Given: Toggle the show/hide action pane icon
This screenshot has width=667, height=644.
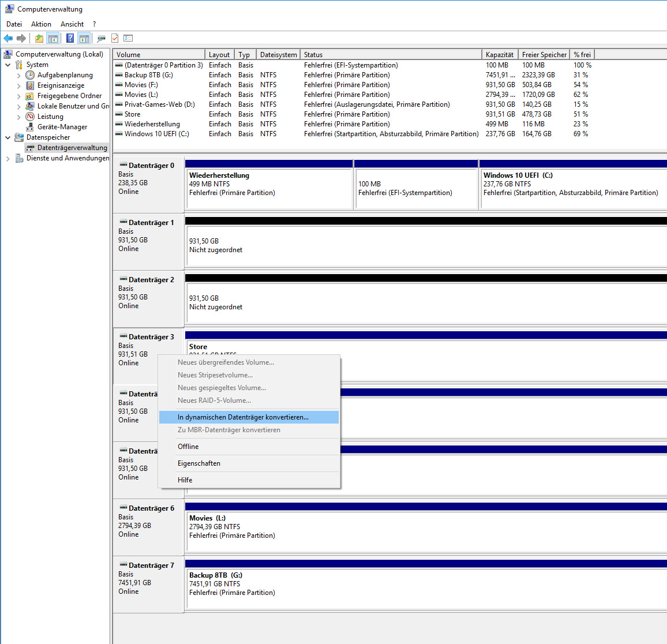Looking at the screenshot, I should pyautogui.click(x=84, y=38).
